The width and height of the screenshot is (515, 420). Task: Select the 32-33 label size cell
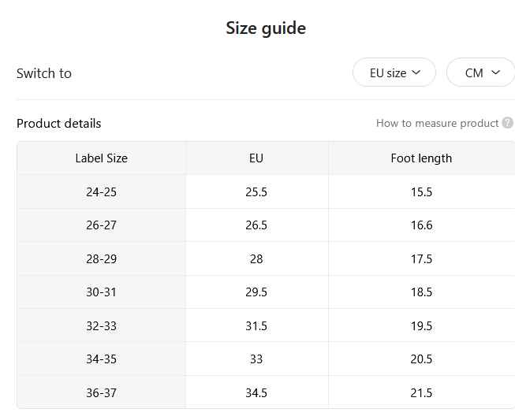102,325
